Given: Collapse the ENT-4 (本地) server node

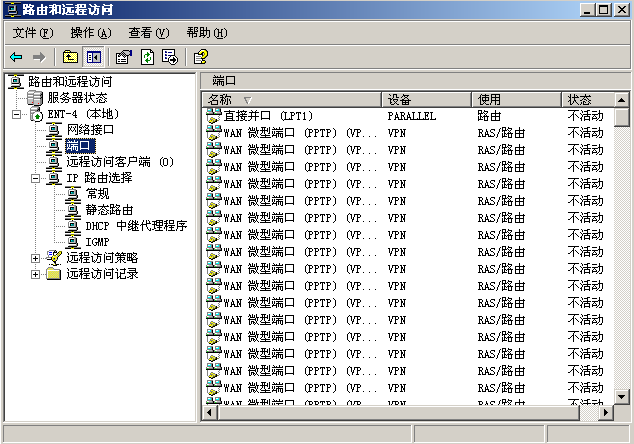Looking at the screenshot, I should point(17,114).
